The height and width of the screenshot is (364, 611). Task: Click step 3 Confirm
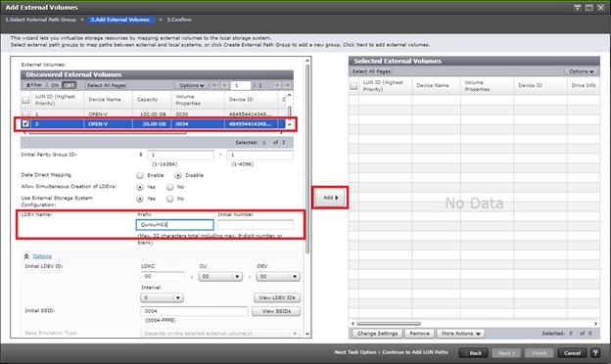179,20
